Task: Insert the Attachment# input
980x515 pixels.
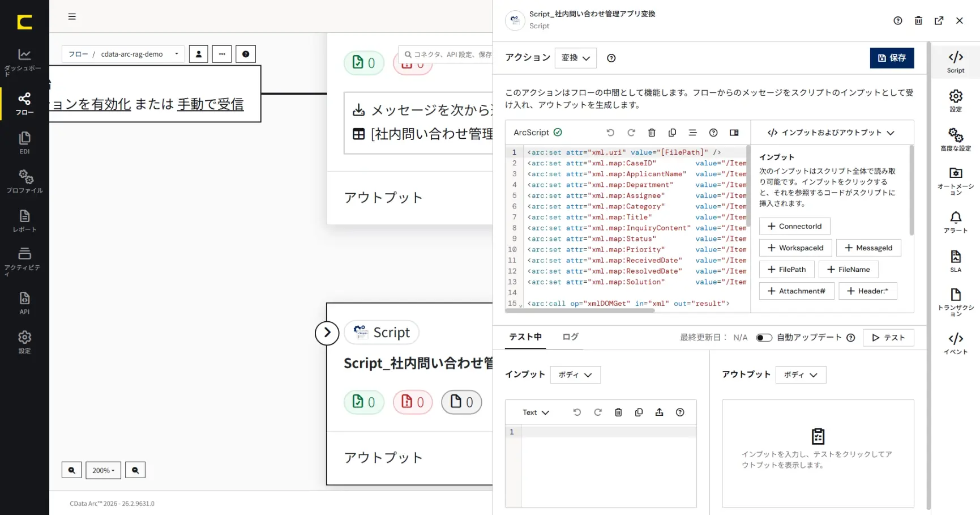Action: click(x=797, y=291)
